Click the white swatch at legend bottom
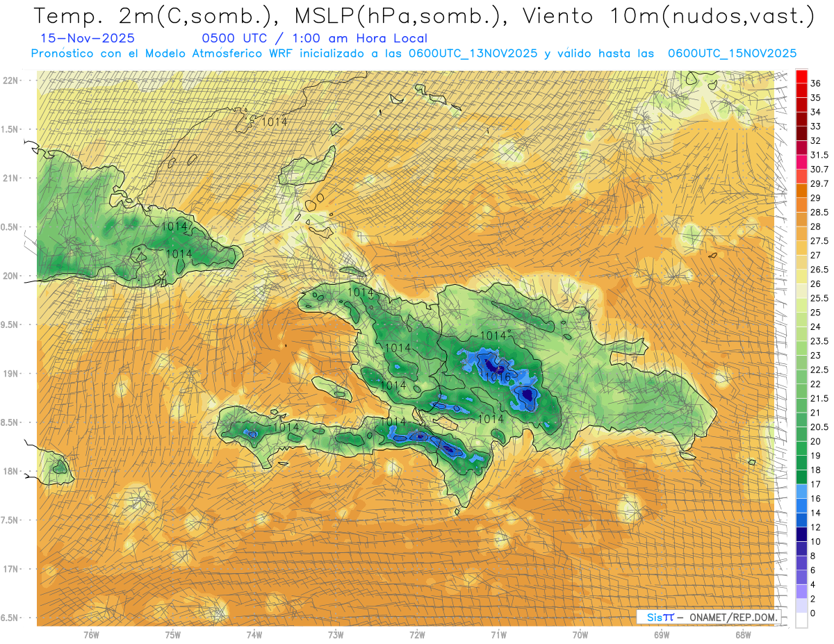Viewport: 834px width, 644px height. 801,620
